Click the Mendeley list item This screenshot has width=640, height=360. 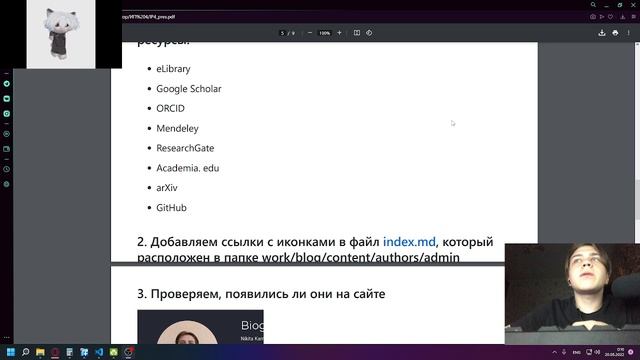[177, 128]
